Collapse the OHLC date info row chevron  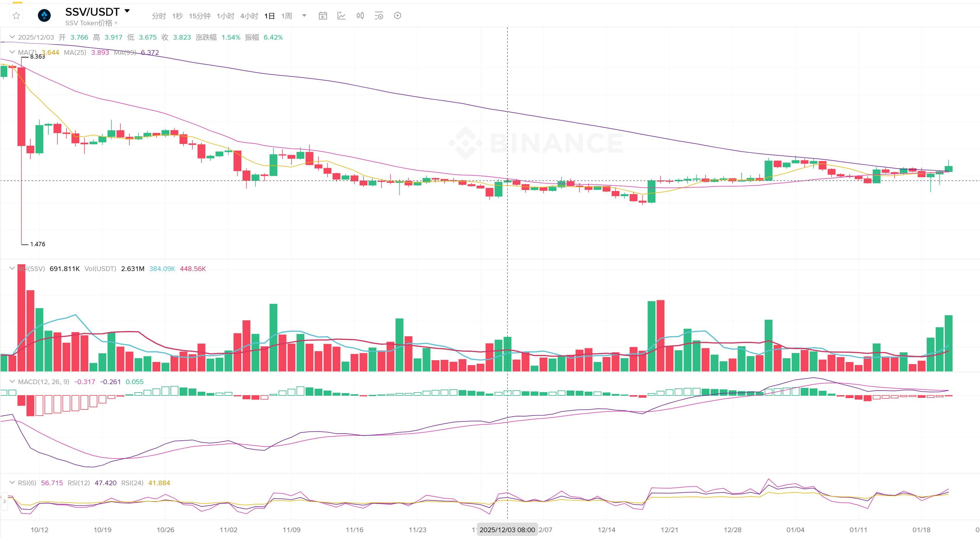pyautogui.click(x=12, y=37)
